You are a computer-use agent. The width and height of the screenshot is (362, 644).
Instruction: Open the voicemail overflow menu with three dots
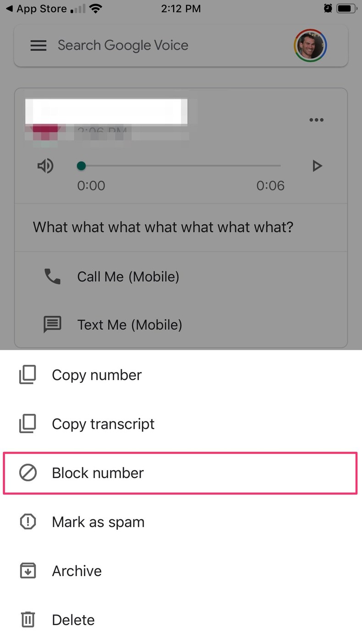316,120
